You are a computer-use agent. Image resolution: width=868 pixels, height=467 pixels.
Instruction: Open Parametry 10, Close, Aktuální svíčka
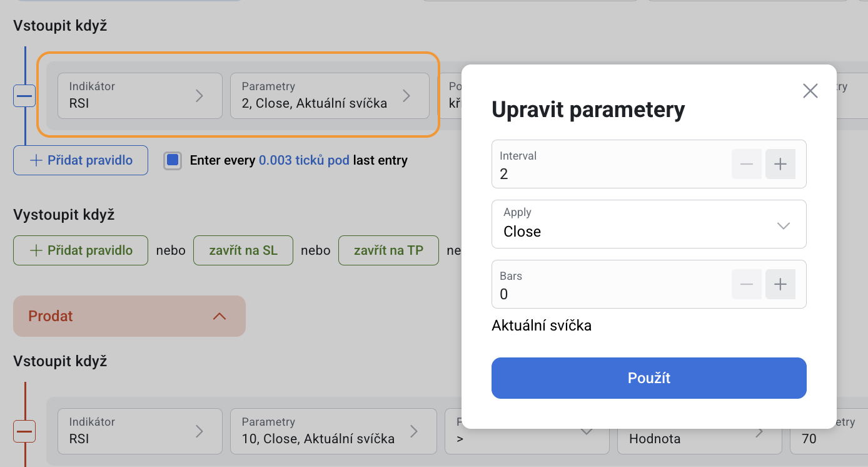[333, 431]
